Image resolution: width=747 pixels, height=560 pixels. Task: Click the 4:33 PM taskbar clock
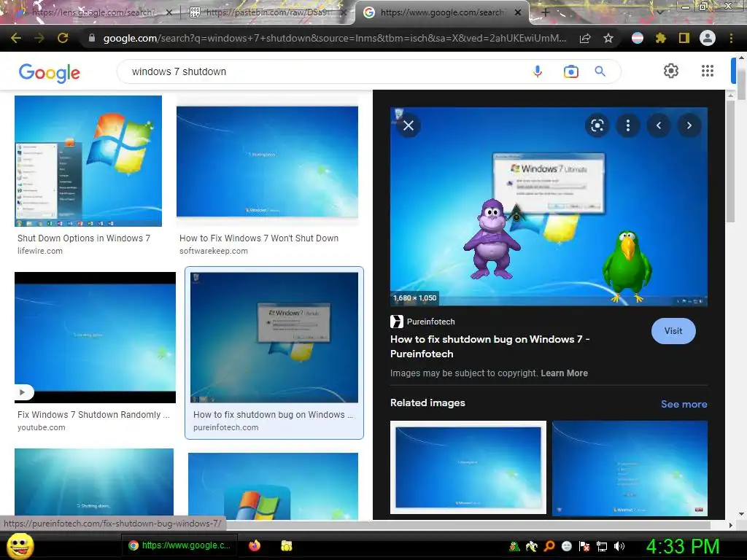coord(683,546)
